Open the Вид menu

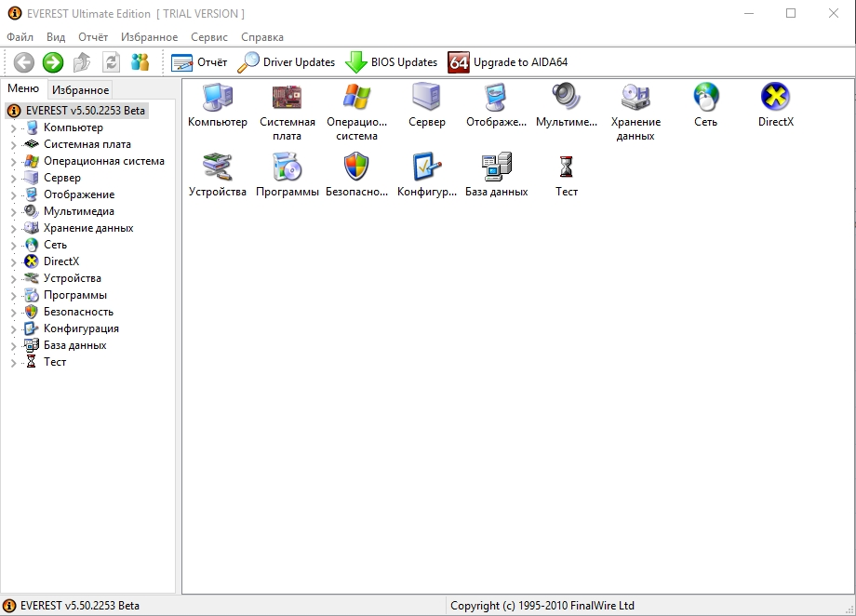pyautogui.click(x=56, y=37)
